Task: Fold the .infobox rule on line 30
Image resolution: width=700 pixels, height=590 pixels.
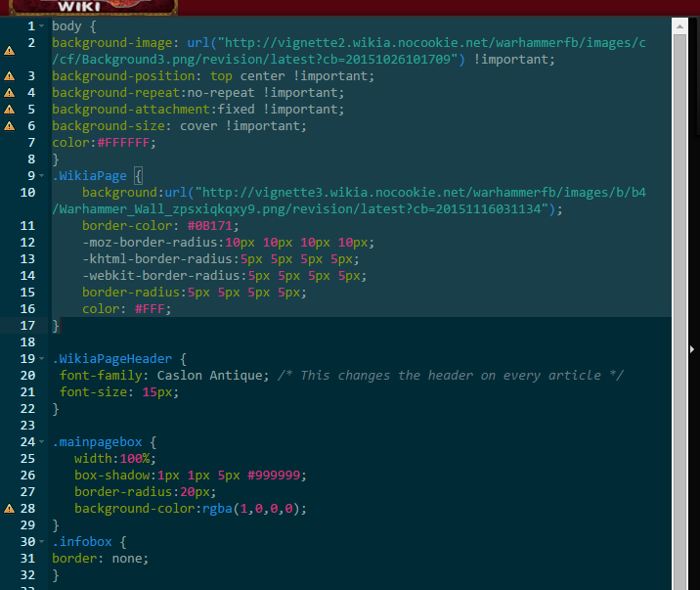Action: tap(41, 542)
